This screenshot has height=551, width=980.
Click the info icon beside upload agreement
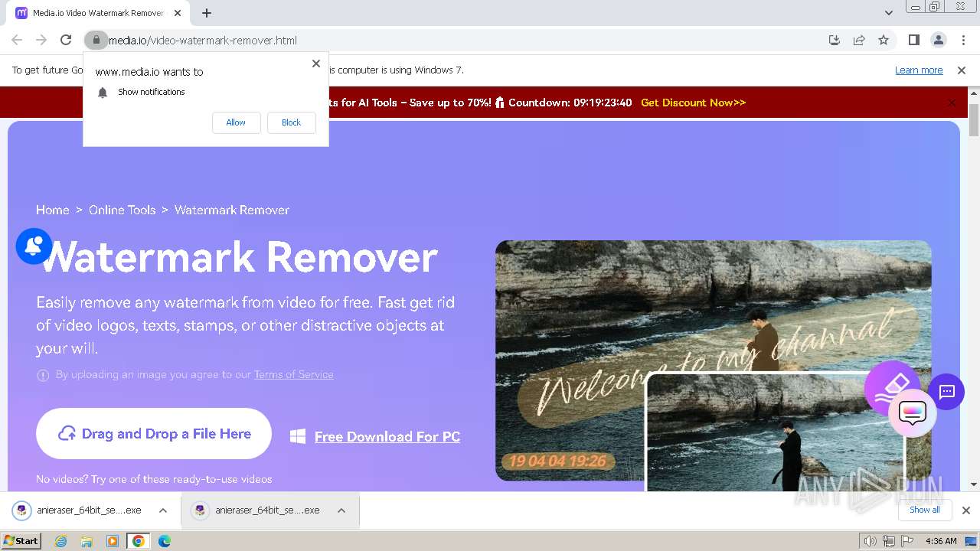click(43, 375)
